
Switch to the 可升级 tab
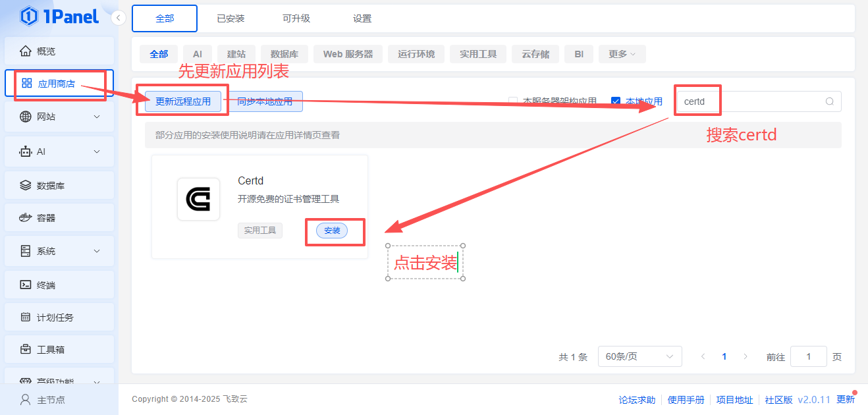[296, 18]
